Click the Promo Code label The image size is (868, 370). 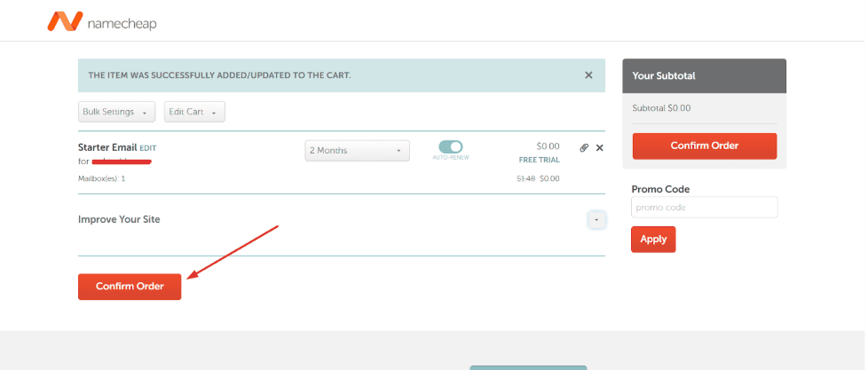[x=660, y=189]
